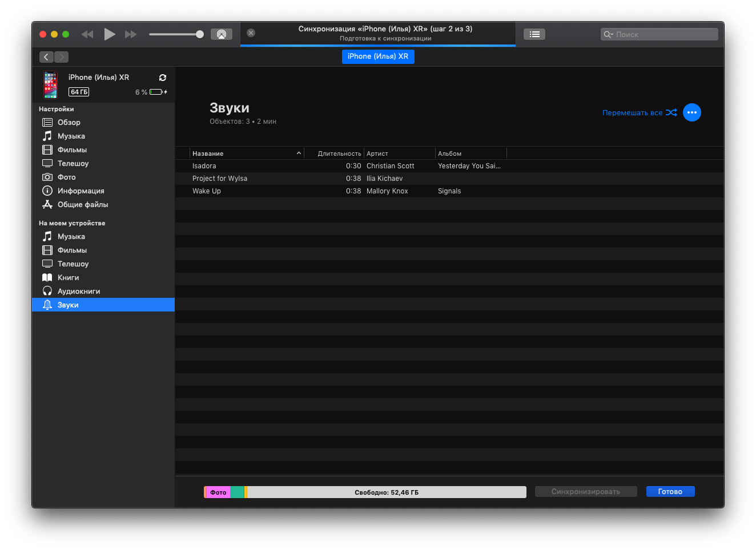
Task: Open the blue three-dots more menu
Action: (x=691, y=112)
